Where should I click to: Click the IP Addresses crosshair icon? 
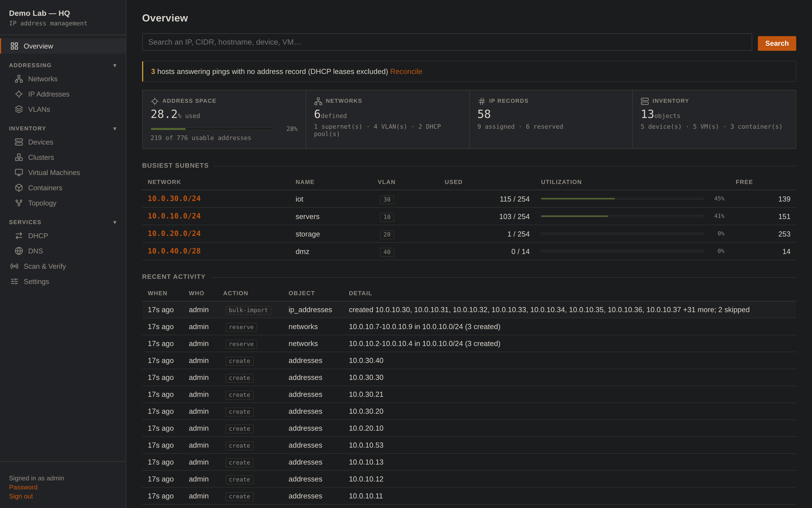coord(19,94)
